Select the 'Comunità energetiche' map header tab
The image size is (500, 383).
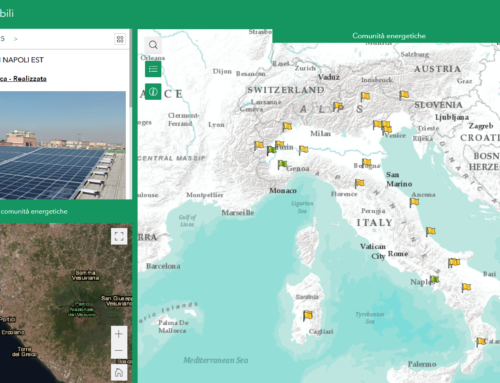pyautogui.click(x=389, y=36)
